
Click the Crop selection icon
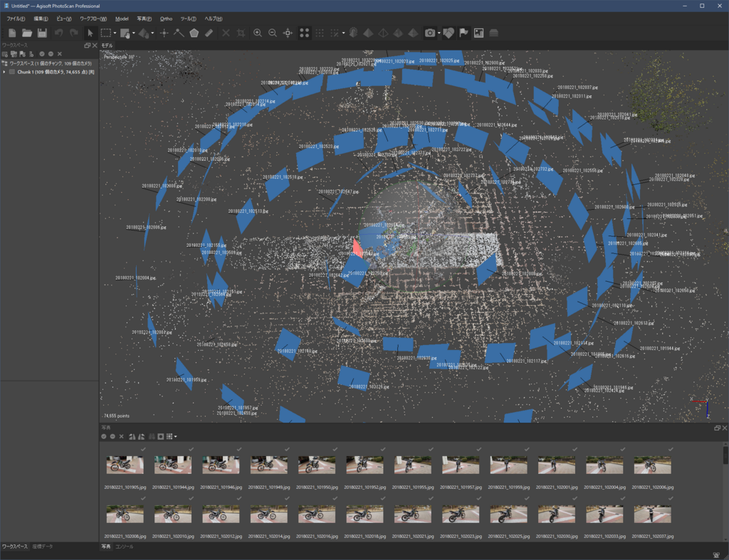[x=241, y=33]
